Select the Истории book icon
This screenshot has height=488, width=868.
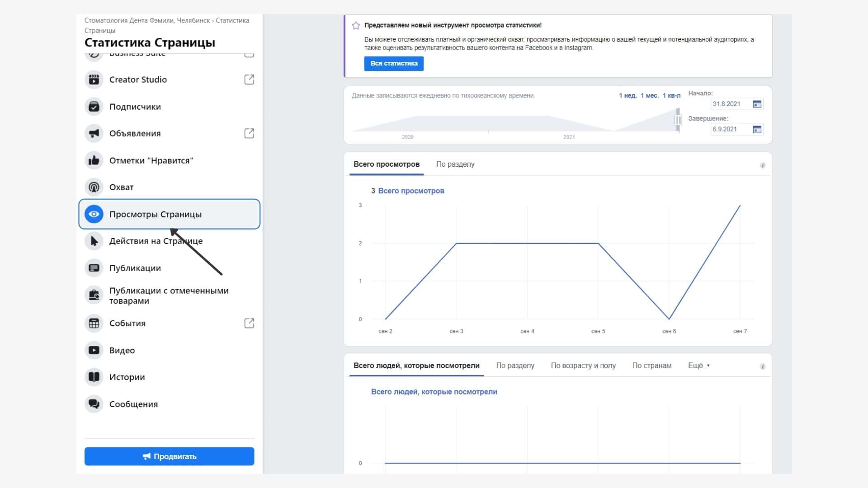[94, 377]
